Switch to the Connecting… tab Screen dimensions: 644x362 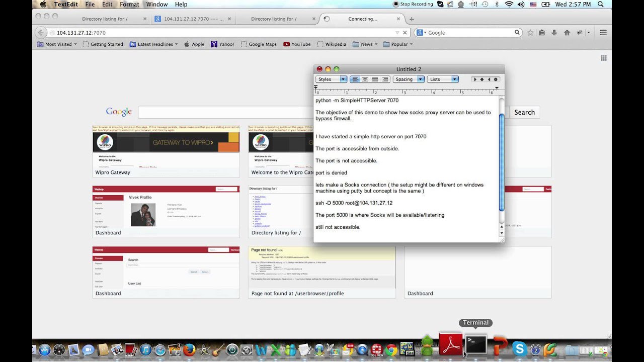click(x=362, y=19)
